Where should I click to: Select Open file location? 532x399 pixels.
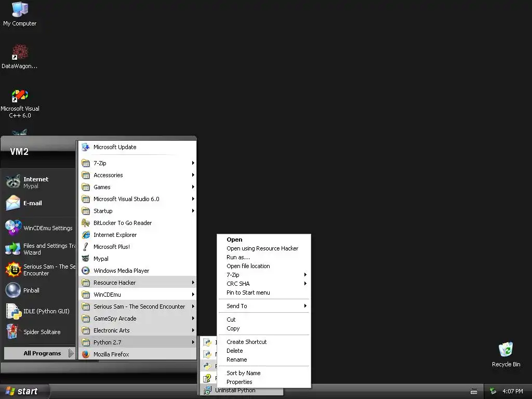(x=264, y=266)
